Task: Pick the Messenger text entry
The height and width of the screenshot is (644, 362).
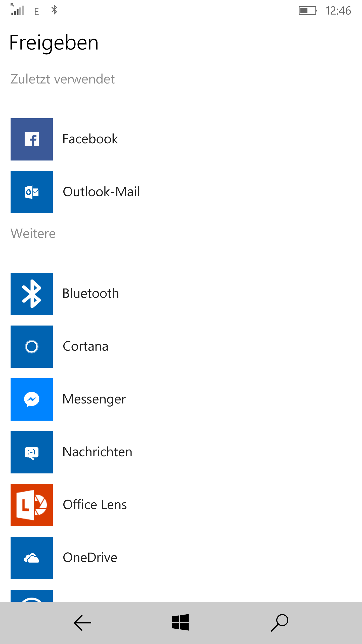Action: click(94, 399)
